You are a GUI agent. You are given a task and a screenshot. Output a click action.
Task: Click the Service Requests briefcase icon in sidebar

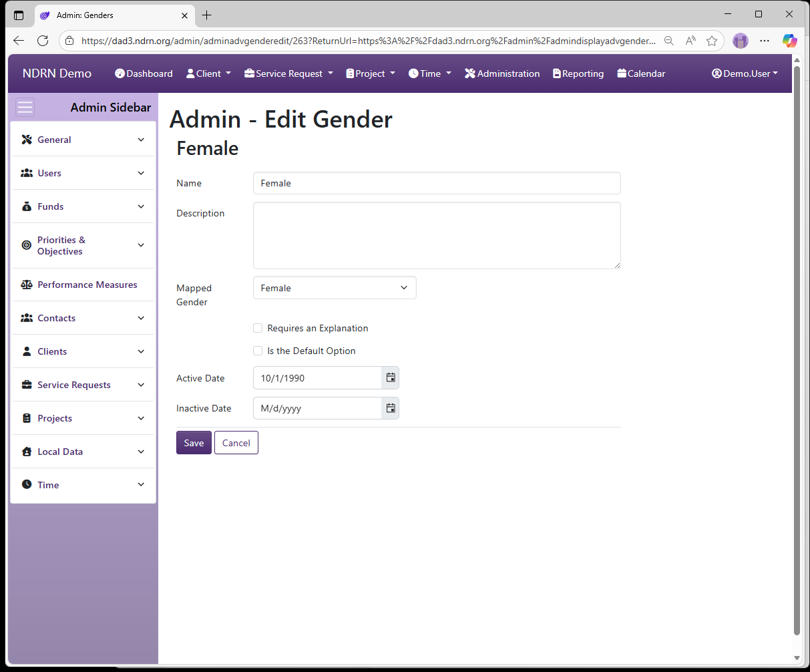coord(27,385)
